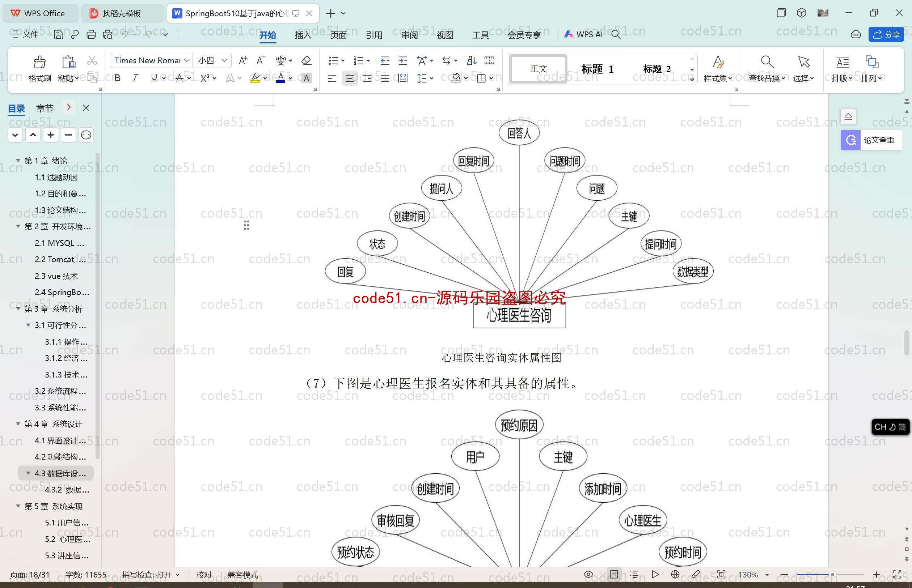Click the Save icon in quick toolbar

[x=59, y=35]
